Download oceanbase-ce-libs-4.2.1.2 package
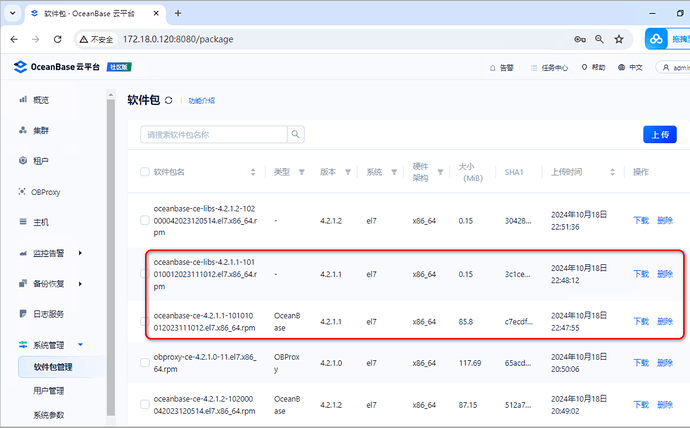The image size is (690, 428). pos(641,220)
